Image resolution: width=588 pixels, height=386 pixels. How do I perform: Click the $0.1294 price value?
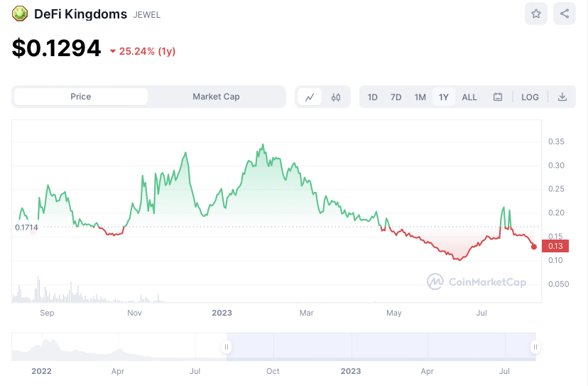click(x=56, y=48)
